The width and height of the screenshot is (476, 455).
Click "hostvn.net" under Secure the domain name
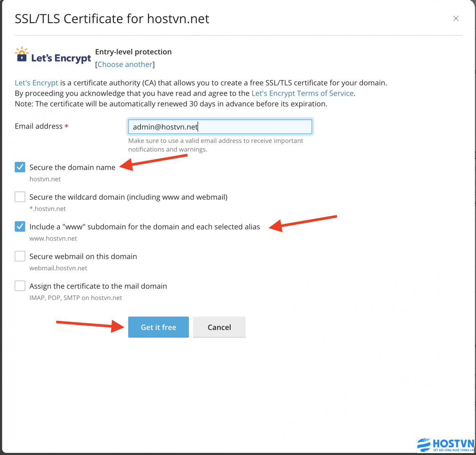click(x=45, y=179)
